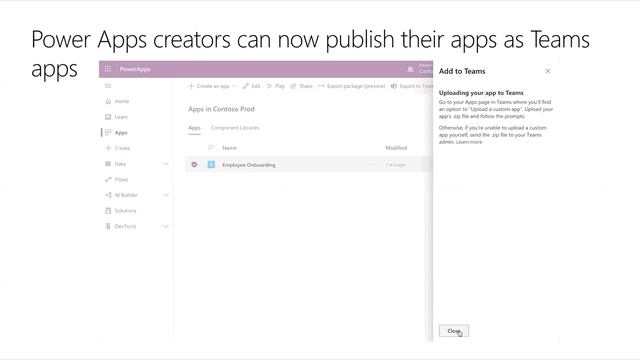Click the Close button in Add to Teams
The image size is (640, 360).
pos(454,331)
